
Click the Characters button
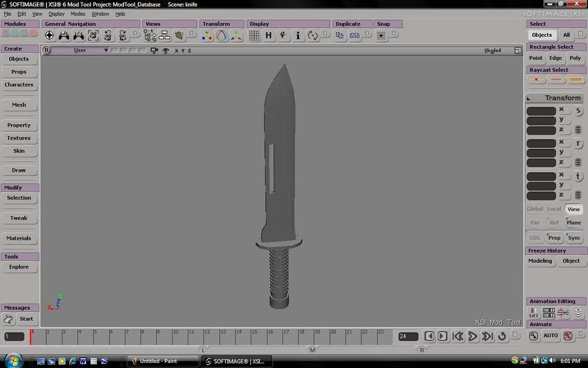pos(19,85)
